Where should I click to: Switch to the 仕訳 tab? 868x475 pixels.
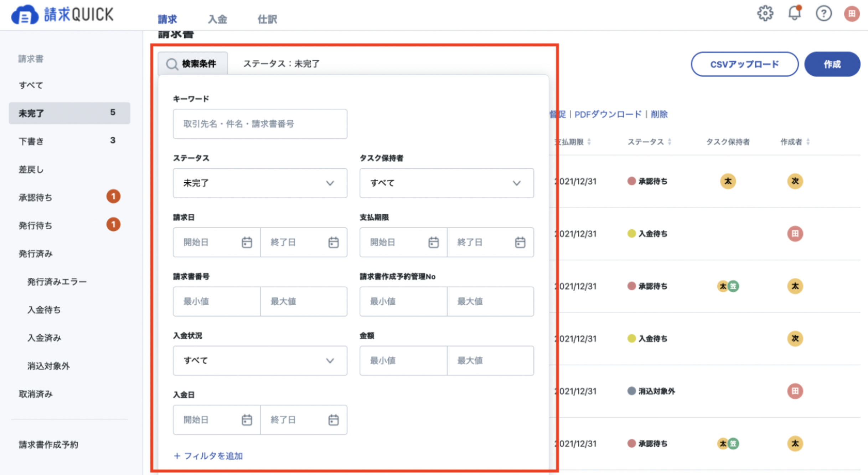coord(267,19)
